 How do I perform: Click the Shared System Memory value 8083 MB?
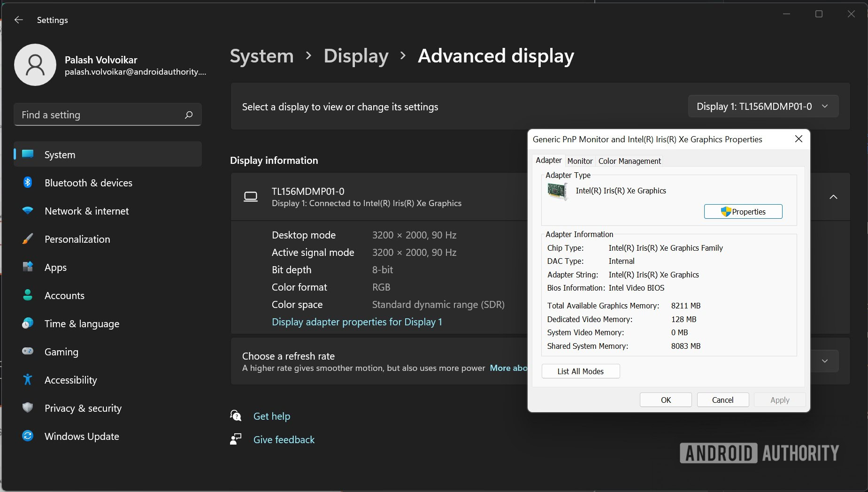686,346
